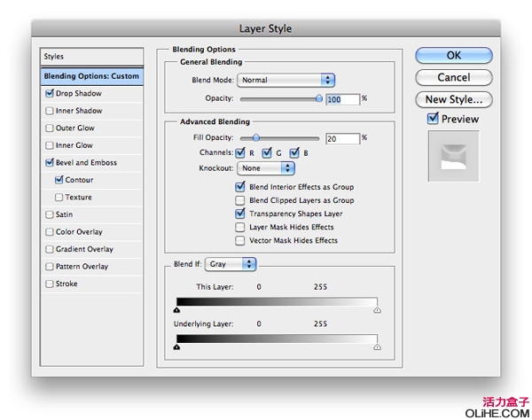This screenshot has width=532, height=420.
Task: Enable the Inner Shadow checkbox
Action: pos(49,111)
